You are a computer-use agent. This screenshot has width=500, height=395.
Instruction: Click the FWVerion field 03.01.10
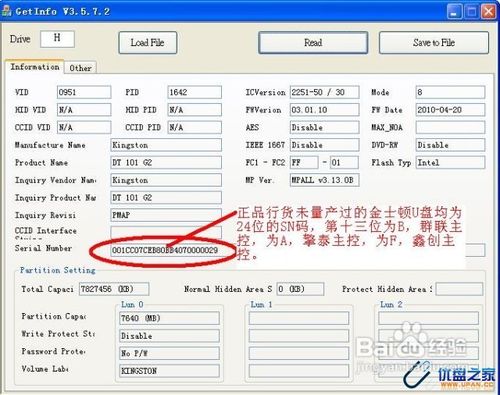(325, 110)
